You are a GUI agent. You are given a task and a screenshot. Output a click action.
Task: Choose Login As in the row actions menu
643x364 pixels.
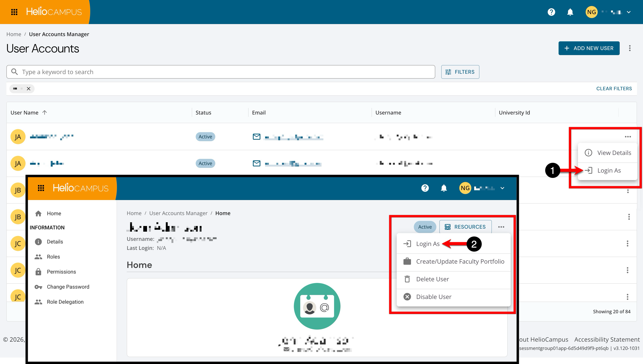tap(608, 171)
